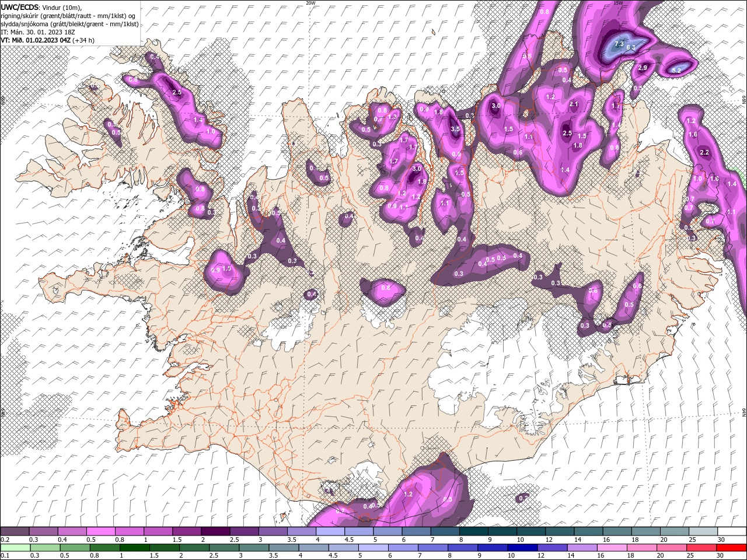Pick the dark purple swatch after 2 in snow scale
747x560 pixels.
click(215, 531)
